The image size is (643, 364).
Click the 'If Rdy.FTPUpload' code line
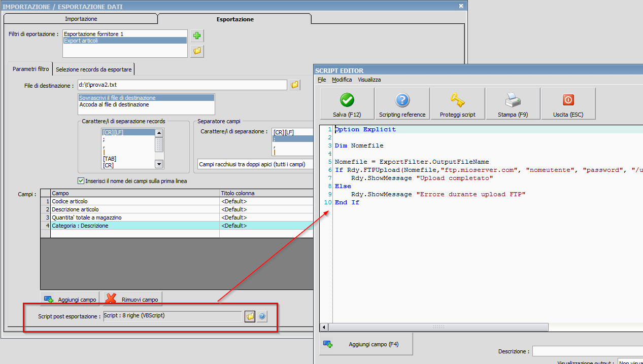click(x=489, y=170)
